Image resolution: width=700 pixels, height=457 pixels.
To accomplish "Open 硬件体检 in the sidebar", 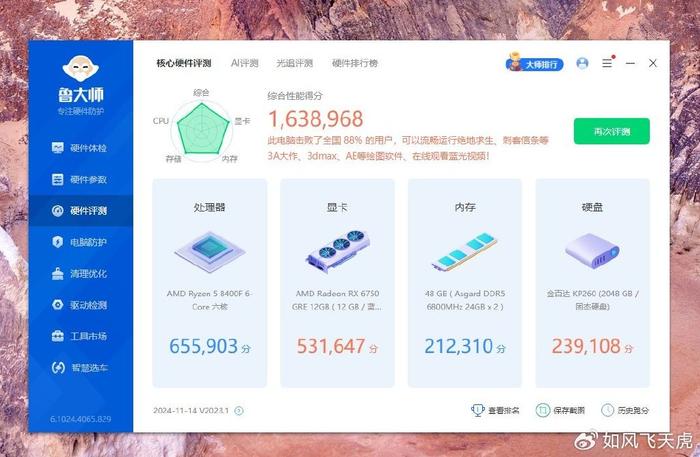I will tap(80, 148).
